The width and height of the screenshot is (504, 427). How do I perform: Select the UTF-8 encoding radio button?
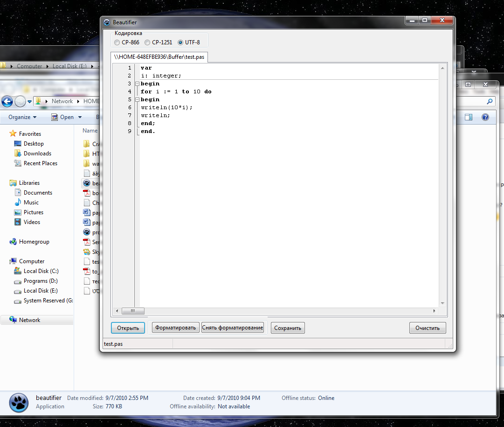(180, 42)
